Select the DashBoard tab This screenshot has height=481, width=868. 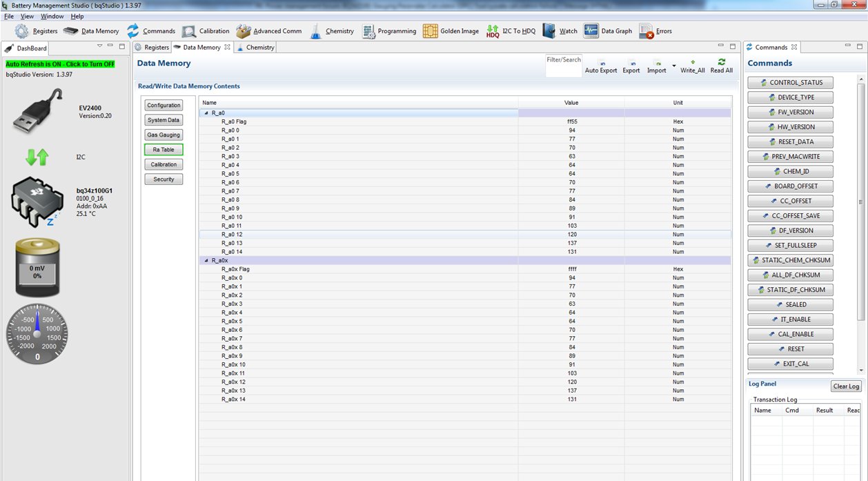click(x=26, y=48)
